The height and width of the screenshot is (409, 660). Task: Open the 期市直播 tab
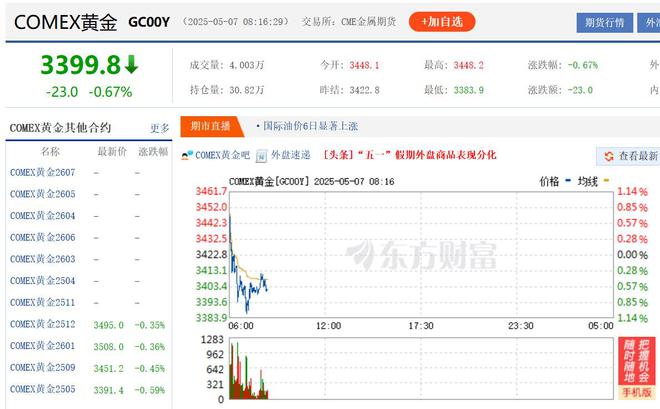[x=210, y=126]
